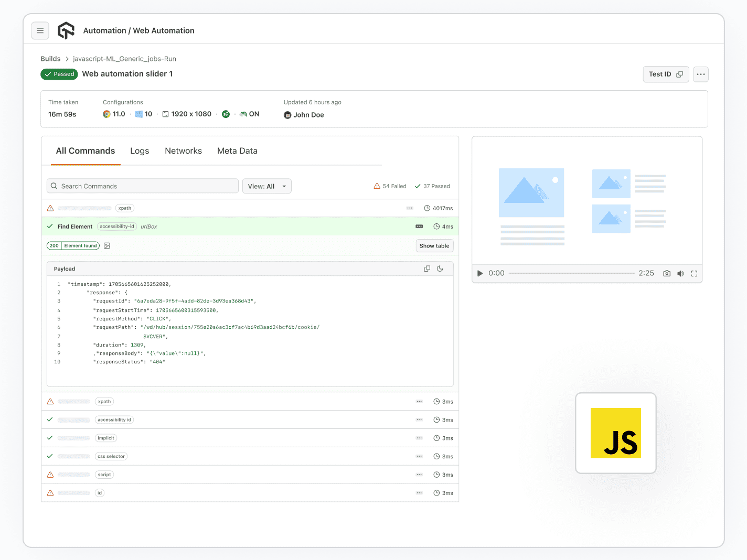747x560 pixels.
Task: Copy the Payload response content
Action: [x=426, y=268]
